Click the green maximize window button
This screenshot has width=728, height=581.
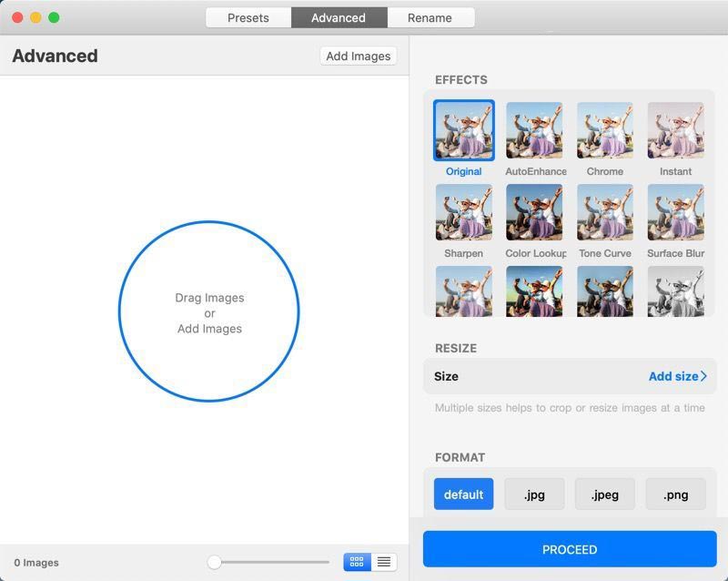pos(54,17)
